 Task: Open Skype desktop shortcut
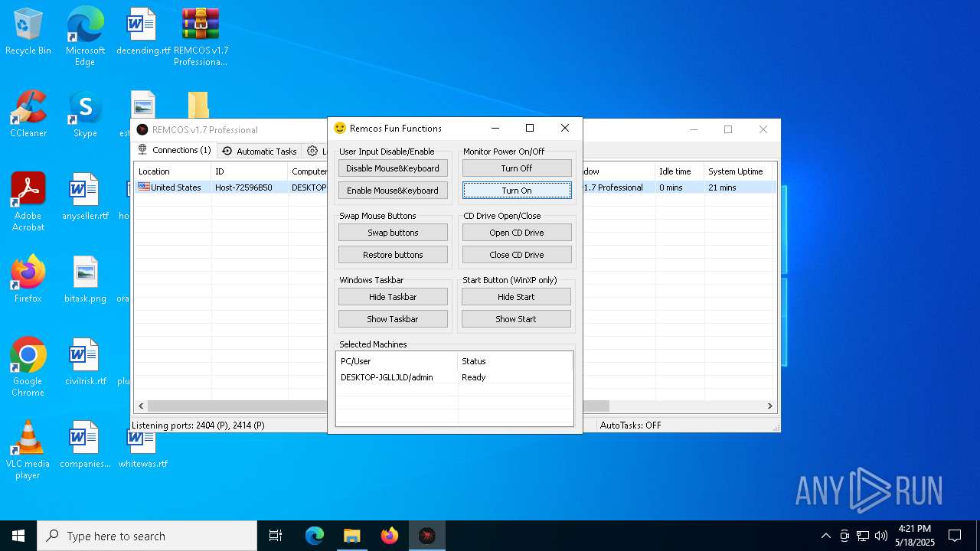click(85, 114)
